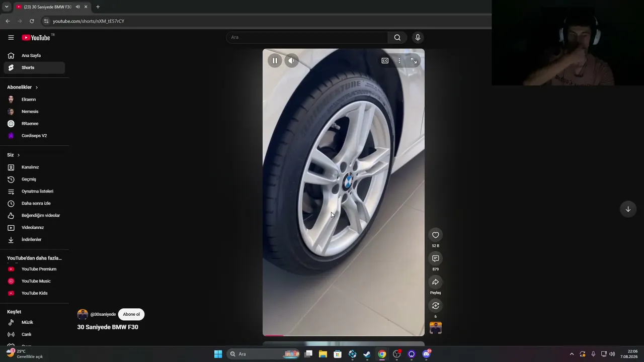Open the RRaenee subscription channel
The height and width of the screenshot is (362, 644).
34,124
